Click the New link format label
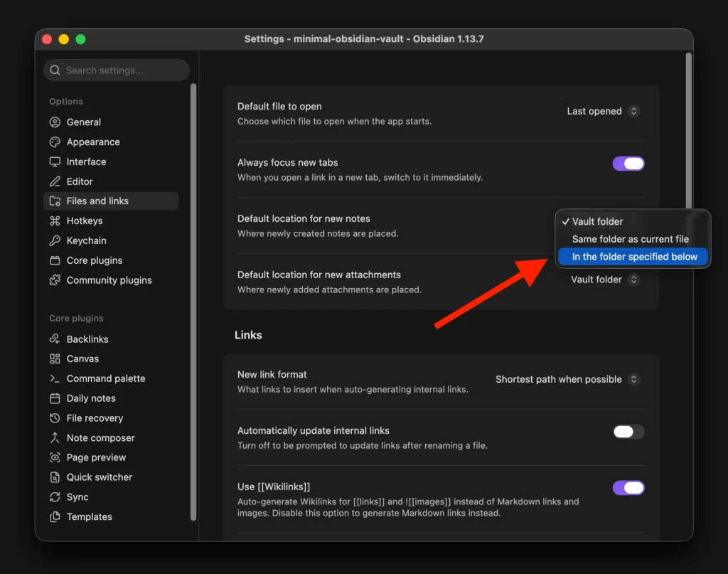Screen dimensions: 728x574 (x=272, y=374)
